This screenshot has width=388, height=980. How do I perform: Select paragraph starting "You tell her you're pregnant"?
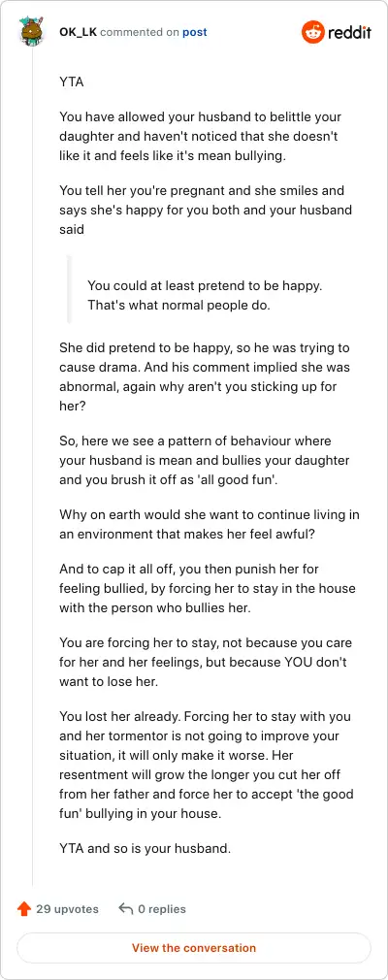[x=206, y=210]
